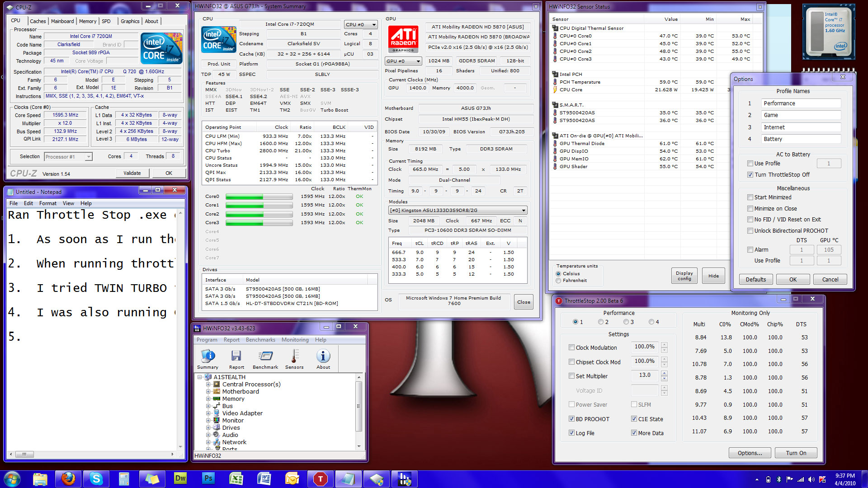The width and height of the screenshot is (868, 488).
Task: Enable Chipset Clock Mod checkbox
Action: point(571,362)
